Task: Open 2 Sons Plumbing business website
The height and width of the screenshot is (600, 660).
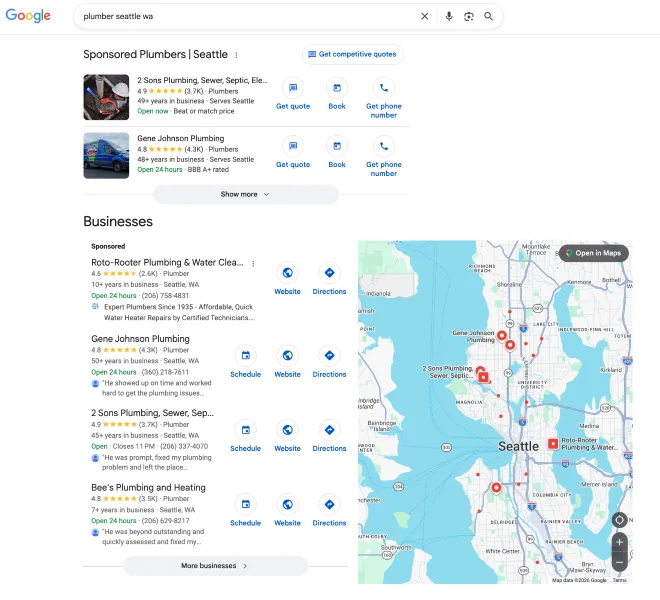Action: (287, 436)
